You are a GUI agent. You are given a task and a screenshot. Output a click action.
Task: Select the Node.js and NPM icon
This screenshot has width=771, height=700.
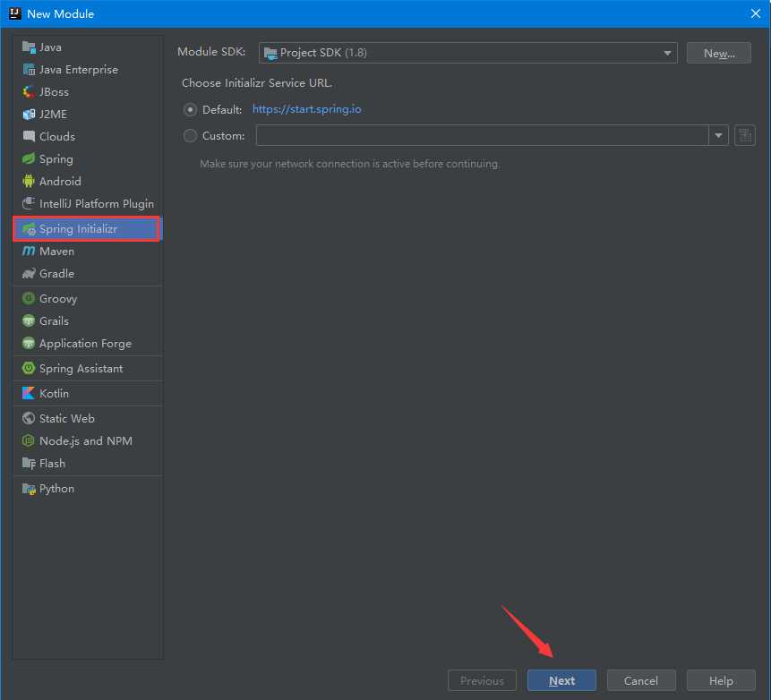point(29,441)
